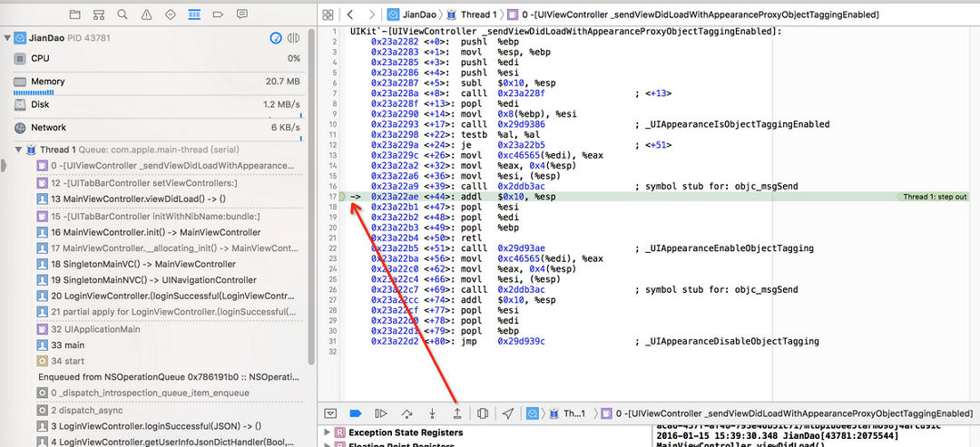980x447 pixels.
Task: Click the Thread 1: step out annotation
Action: (936, 197)
